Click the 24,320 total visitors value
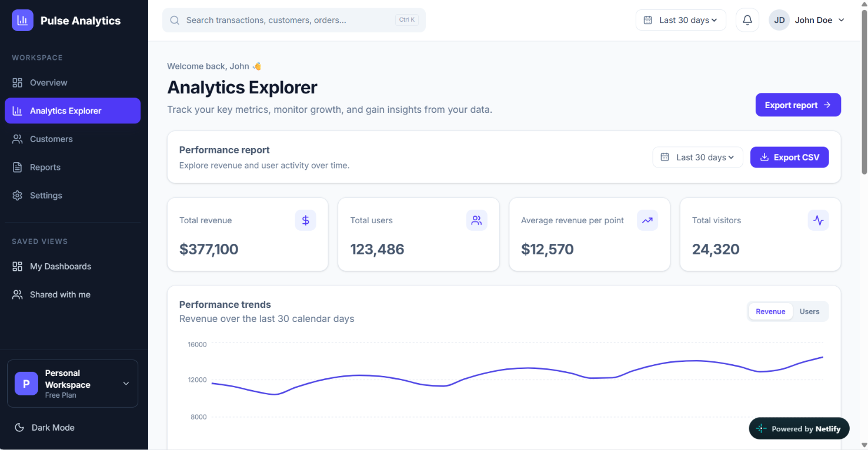The height and width of the screenshot is (450, 868). 716,249
